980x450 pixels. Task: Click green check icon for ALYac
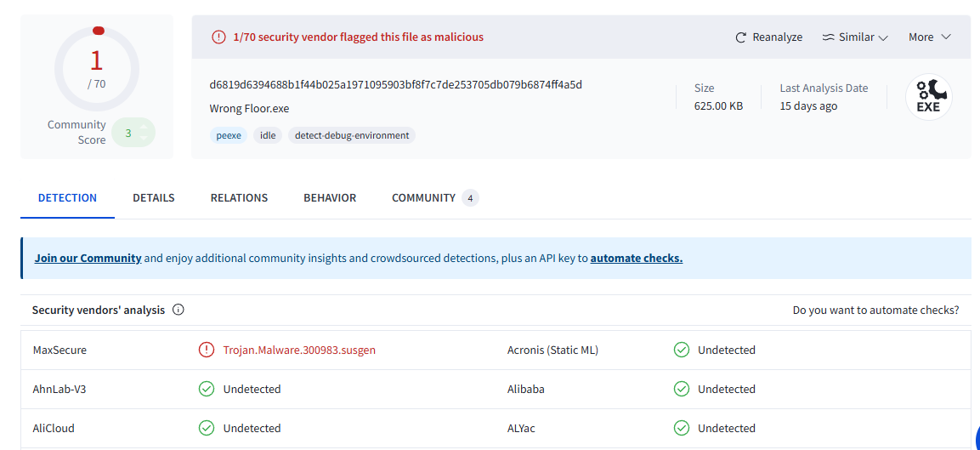pyautogui.click(x=681, y=428)
